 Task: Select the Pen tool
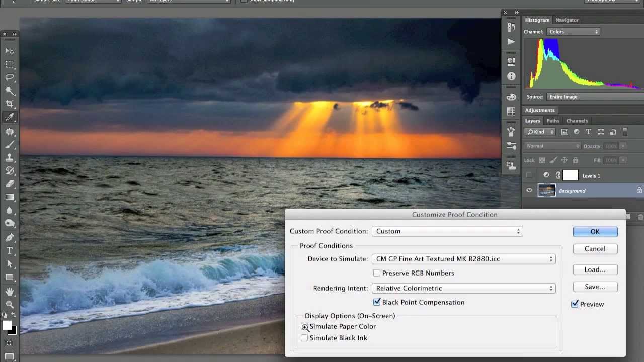[x=10, y=238]
